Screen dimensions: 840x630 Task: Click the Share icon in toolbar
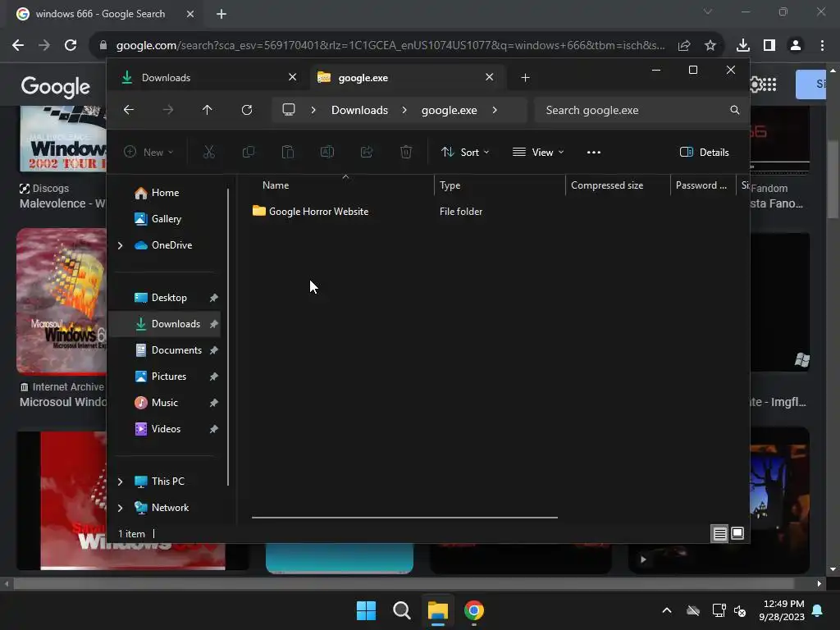point(367,152)
